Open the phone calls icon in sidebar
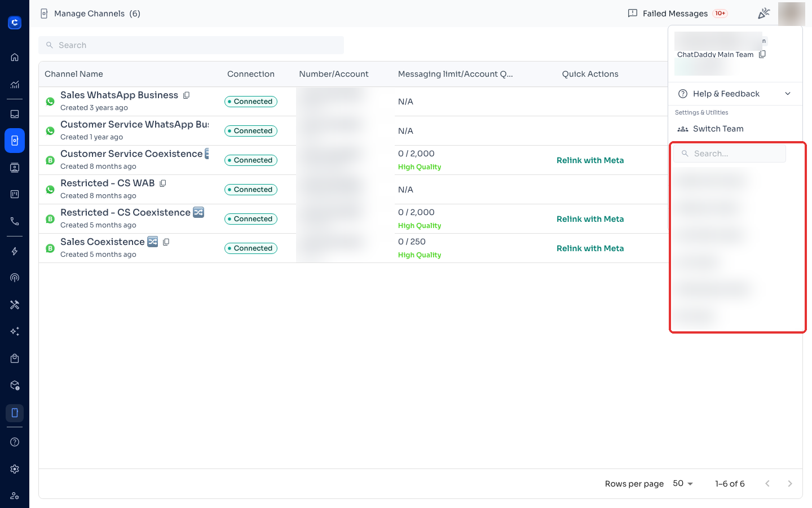 pos(15,221)
